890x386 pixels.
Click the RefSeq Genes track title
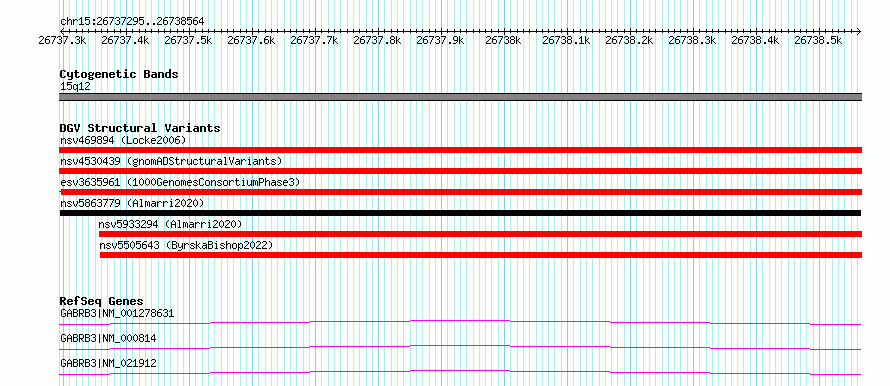click(x=102, y=301)
